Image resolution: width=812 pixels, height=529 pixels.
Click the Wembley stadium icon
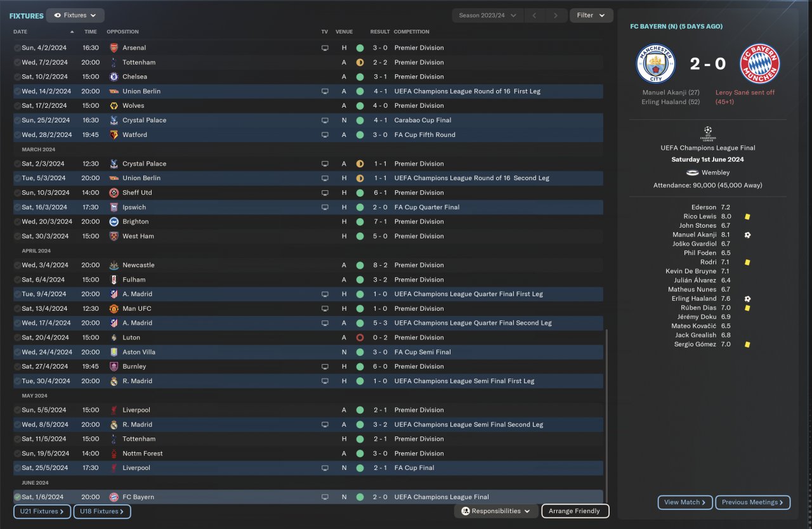click(693, 173)
